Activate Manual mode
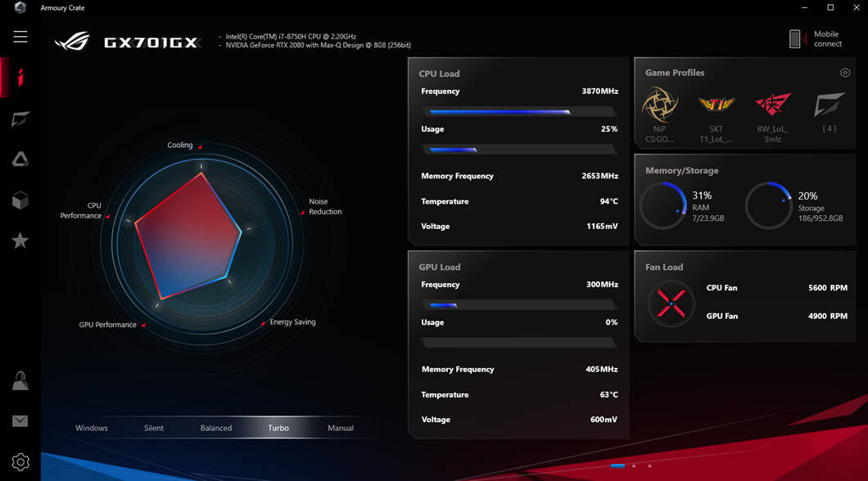 coord(340,427)
